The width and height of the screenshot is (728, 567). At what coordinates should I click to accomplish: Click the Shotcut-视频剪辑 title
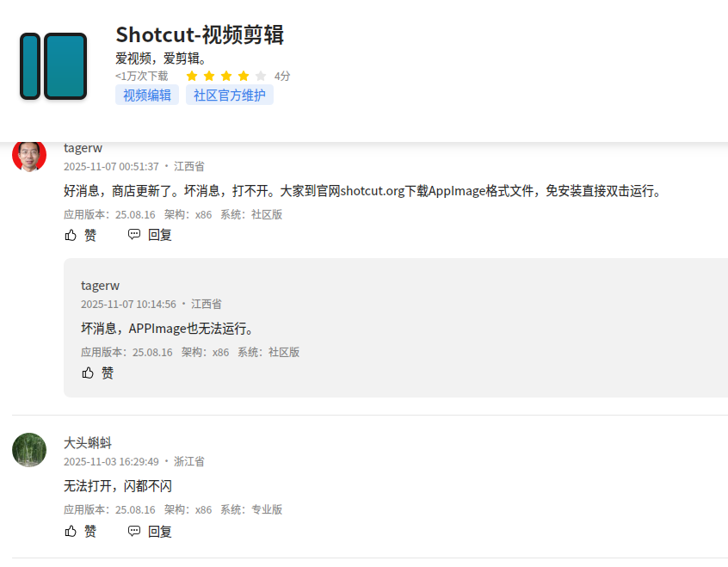[x=200, y=34]
